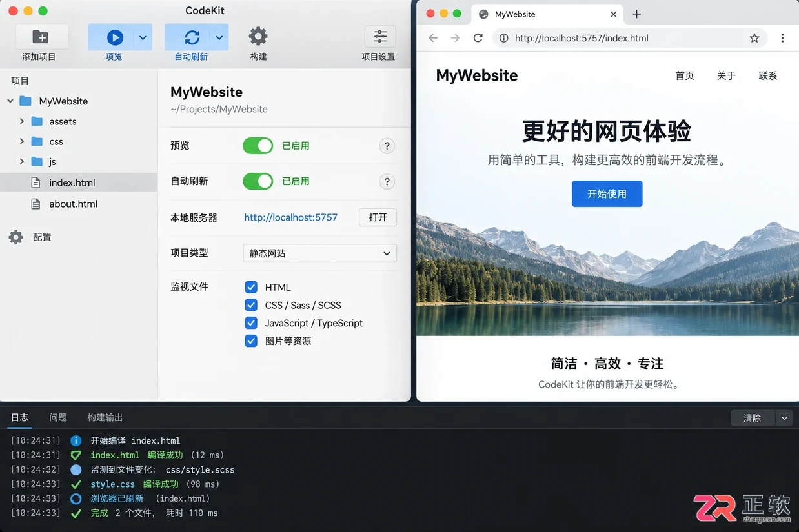Open dropdown arrow next to 清除
Image resolution: width=799 pixels, height=532 pixels.
(784, 418)
